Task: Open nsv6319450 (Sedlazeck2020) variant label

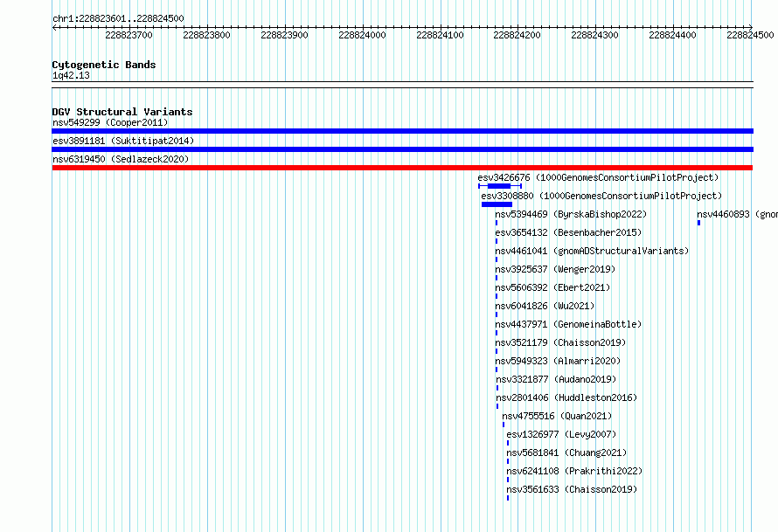Action: pos(121,159)
